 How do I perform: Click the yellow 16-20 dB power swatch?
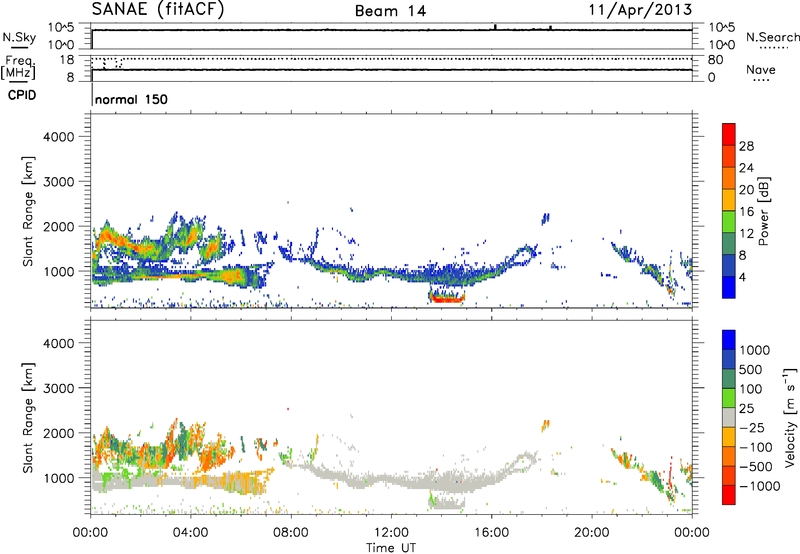(729, 199)
